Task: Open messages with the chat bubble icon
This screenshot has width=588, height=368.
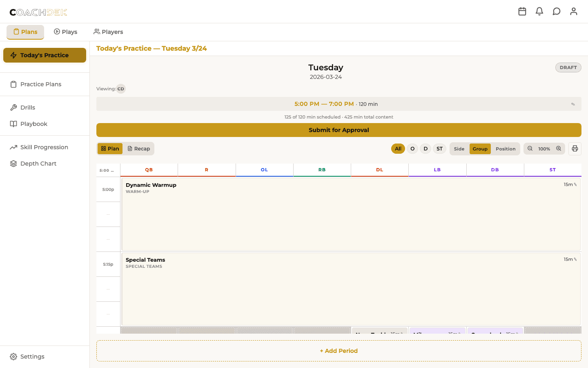Action: (x=557, y=11)
